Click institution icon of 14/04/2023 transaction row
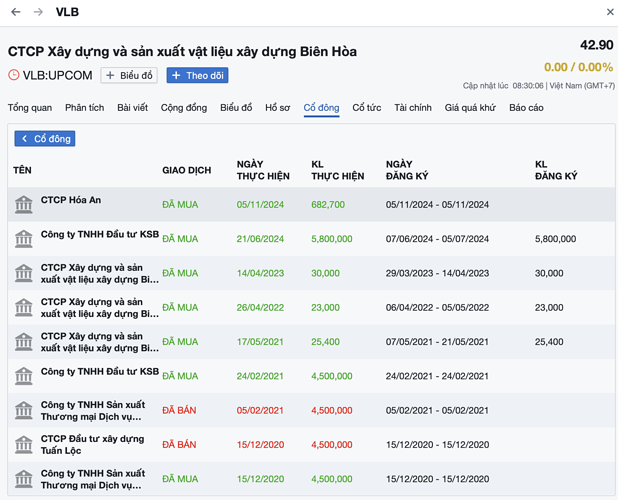618x500 pixels. coord(23,273)
